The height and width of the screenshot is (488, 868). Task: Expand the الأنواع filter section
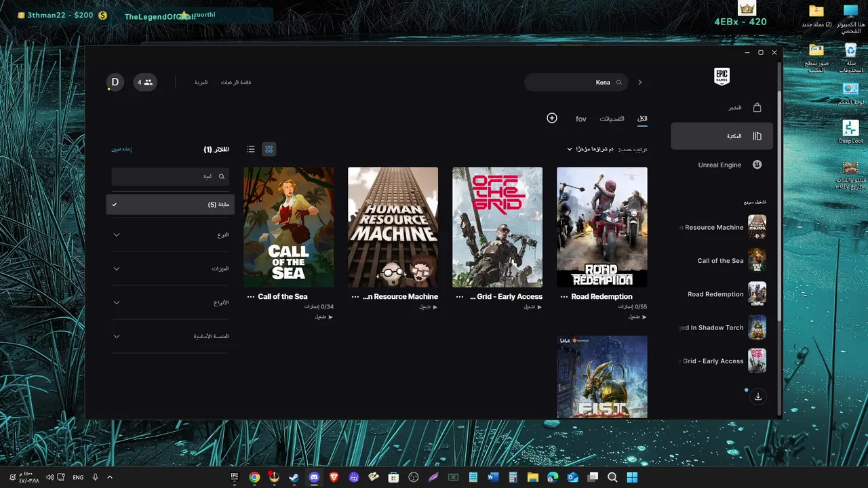pos(170,302)
